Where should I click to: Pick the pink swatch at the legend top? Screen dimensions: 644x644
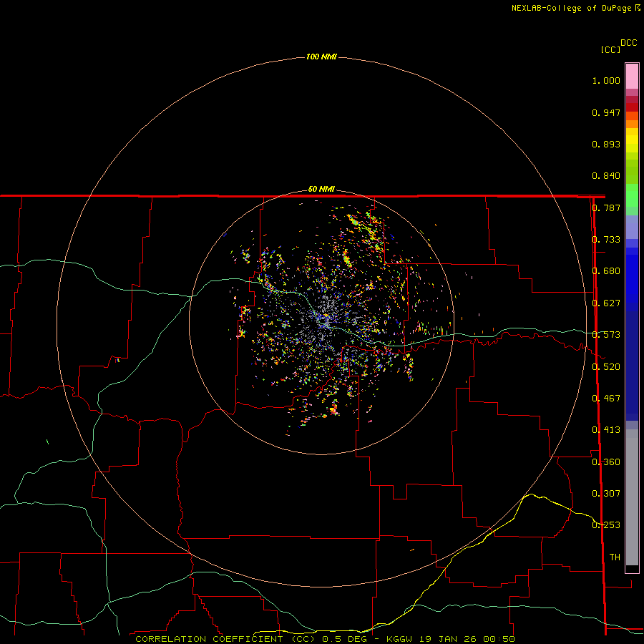click(x=632, y=76)
